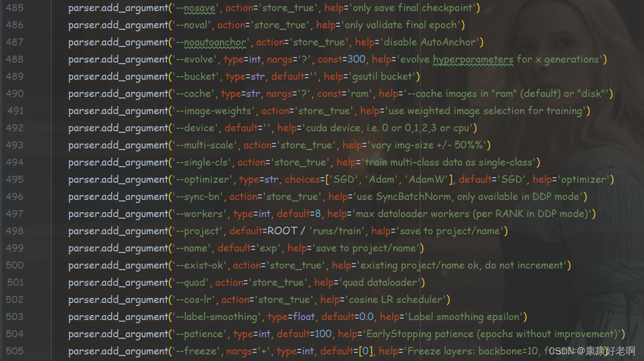
Task: Click line number 498 in the gutter
Action: coord(15,231)
